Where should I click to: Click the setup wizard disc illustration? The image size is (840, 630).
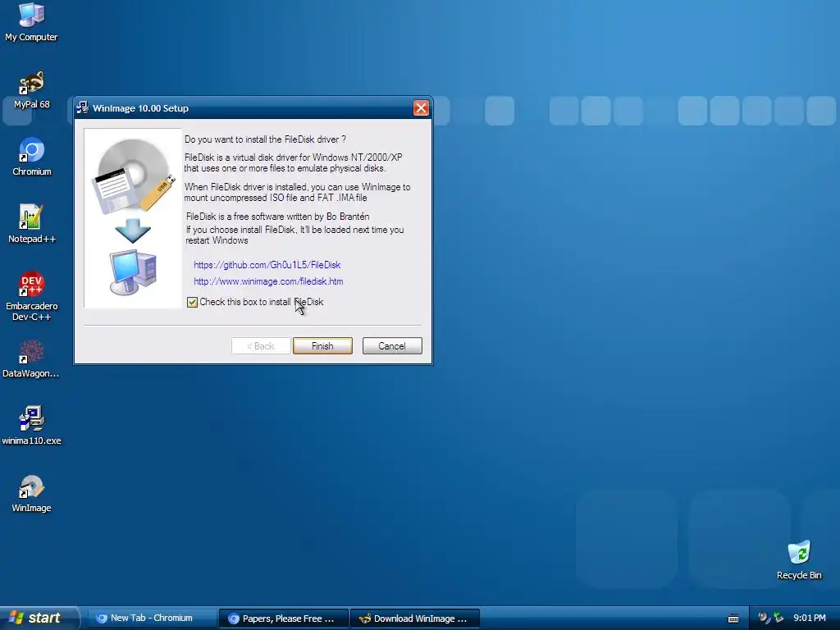tap(134, 218)
